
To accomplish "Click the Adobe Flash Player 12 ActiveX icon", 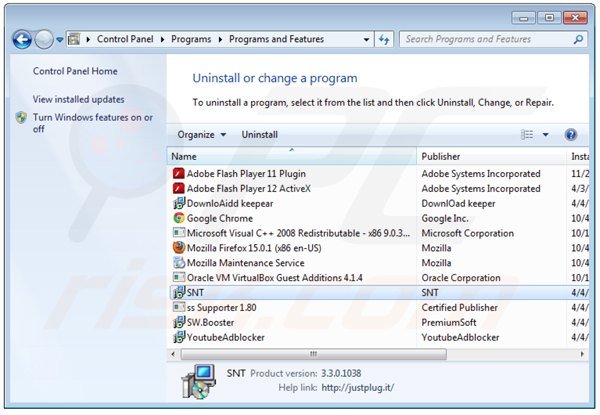I will [179, 189].
